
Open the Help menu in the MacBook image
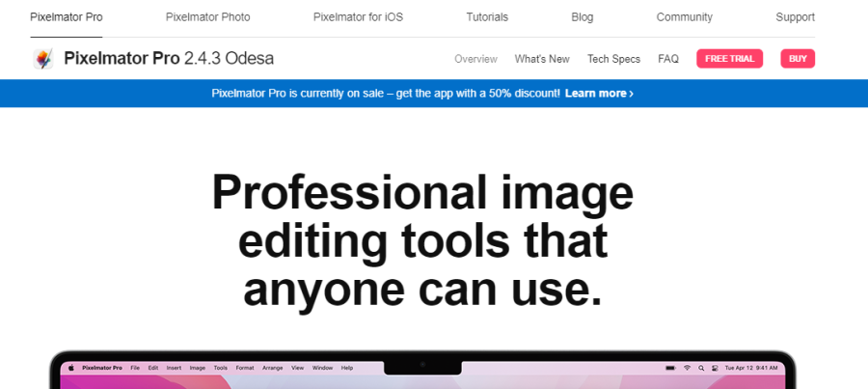pyautogui.click(x=347, y=368)
